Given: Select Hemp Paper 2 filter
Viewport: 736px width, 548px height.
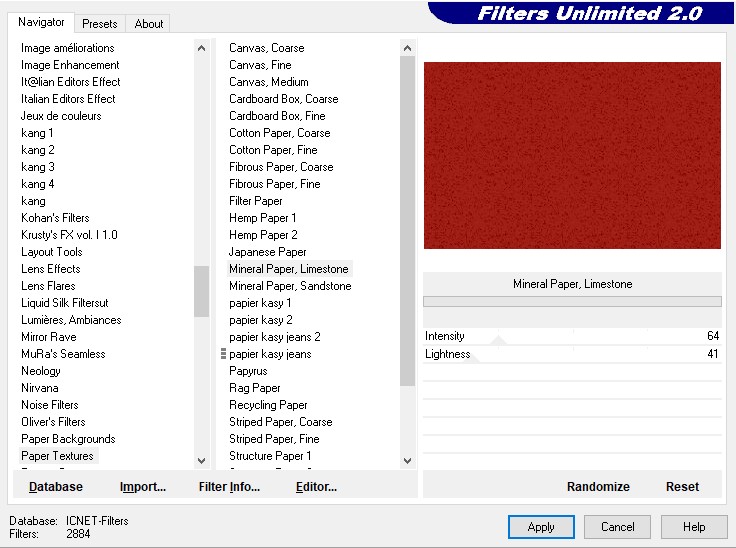Looking at the screenshot, I should point(263,234).
